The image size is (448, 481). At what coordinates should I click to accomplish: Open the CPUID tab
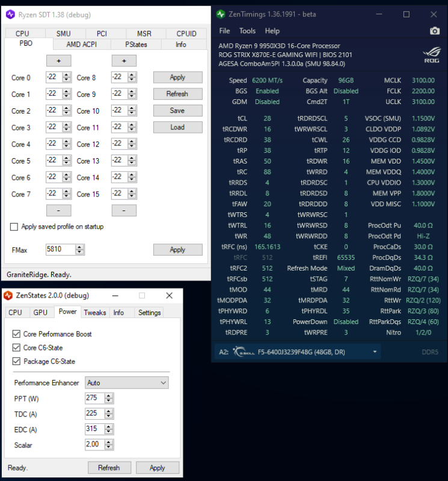tap(186, 34)
